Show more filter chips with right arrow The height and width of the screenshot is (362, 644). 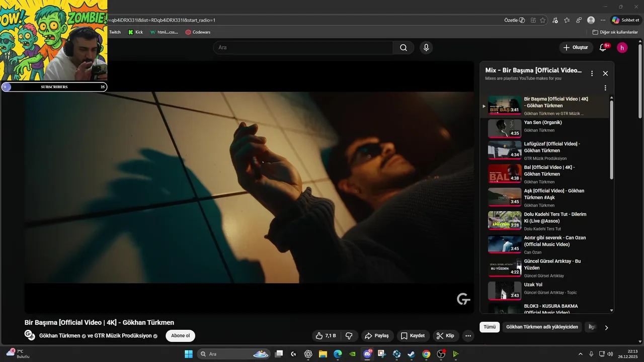click(x=606, y=327)
